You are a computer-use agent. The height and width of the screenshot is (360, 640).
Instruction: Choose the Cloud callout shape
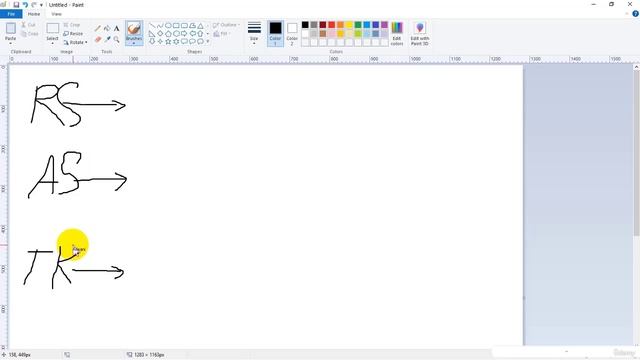pyautogui.click(x=200, y=41)
